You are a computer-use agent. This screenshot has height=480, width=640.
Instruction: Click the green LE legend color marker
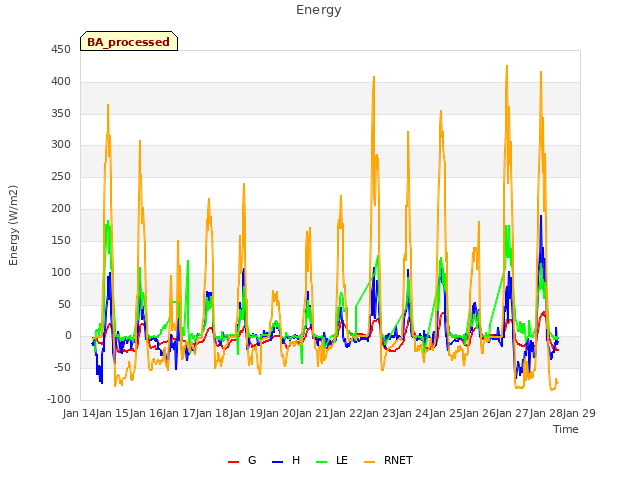pyautogui.click(x=322, y=462)
